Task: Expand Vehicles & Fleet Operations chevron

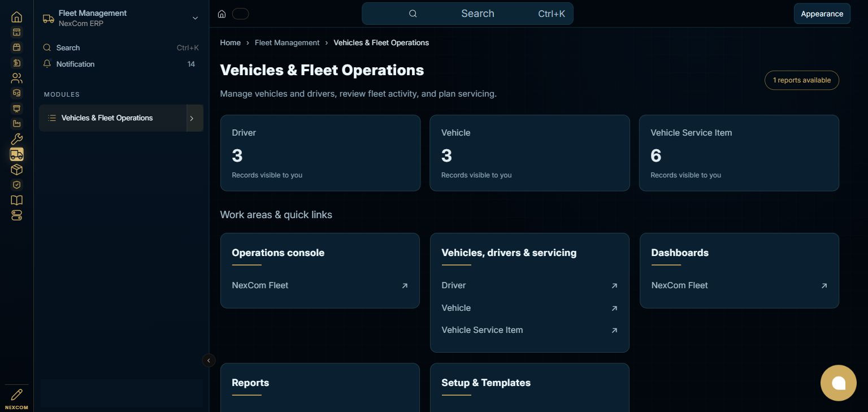Action: pos(192,118)
